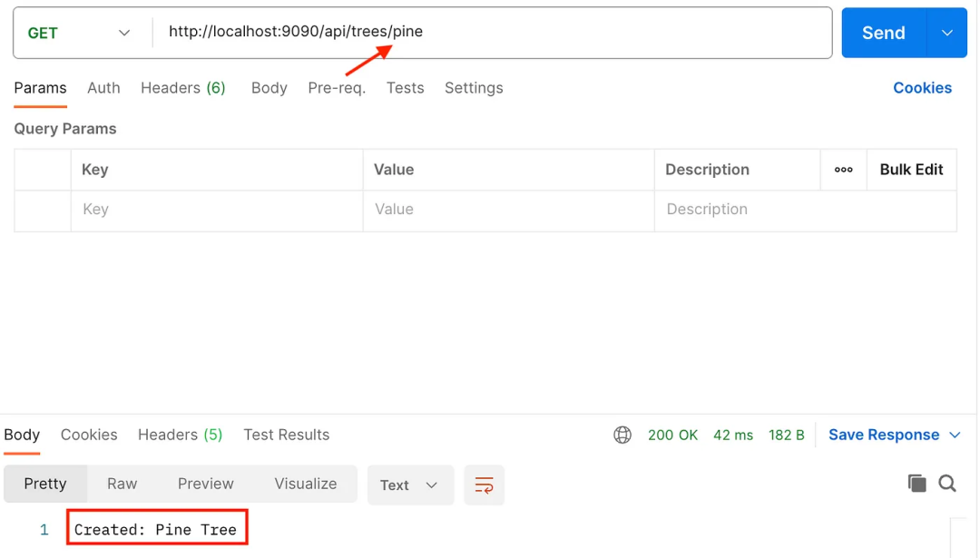Click the empty Description parameter field
Image resolution: width=980 pixels, height=558 pixels.
[806, 210]
